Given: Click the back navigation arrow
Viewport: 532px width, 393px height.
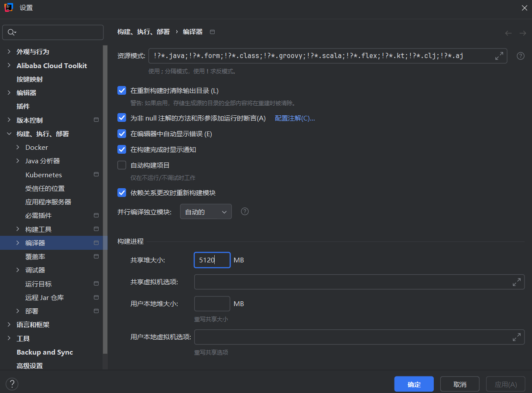Looking at the screenshot, I should 508,33.
